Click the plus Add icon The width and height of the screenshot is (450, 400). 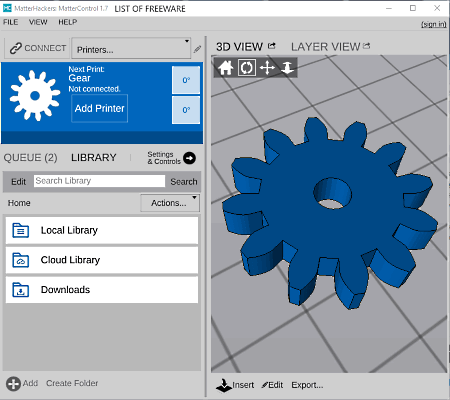click(13, 384)
